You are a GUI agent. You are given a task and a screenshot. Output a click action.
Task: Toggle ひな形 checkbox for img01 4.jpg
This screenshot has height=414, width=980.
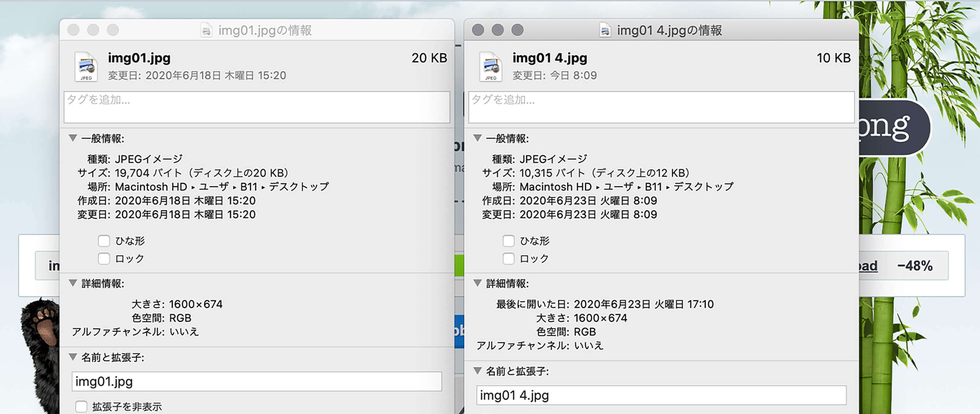(508, 241)
